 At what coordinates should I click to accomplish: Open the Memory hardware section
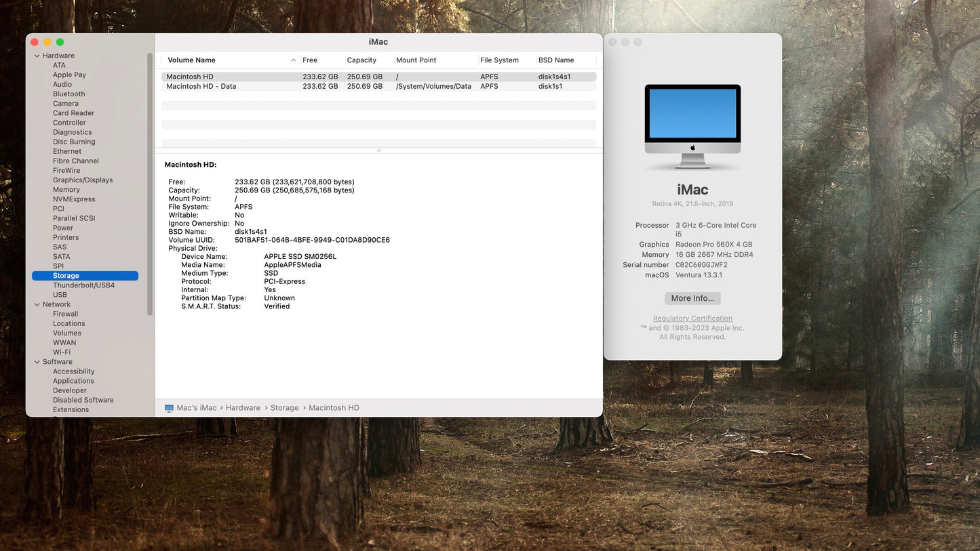pos(66,189)
